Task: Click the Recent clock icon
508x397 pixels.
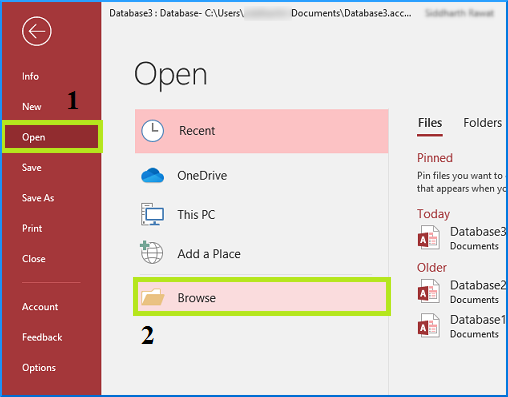Action: [152, 131]
